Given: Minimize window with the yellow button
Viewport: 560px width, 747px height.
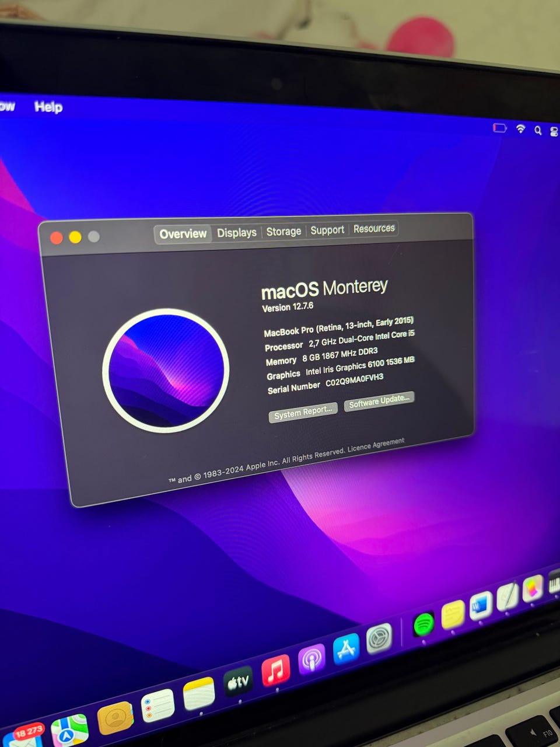Looking at the screenshot, I should pyautogui.click(x=75, y=237).
